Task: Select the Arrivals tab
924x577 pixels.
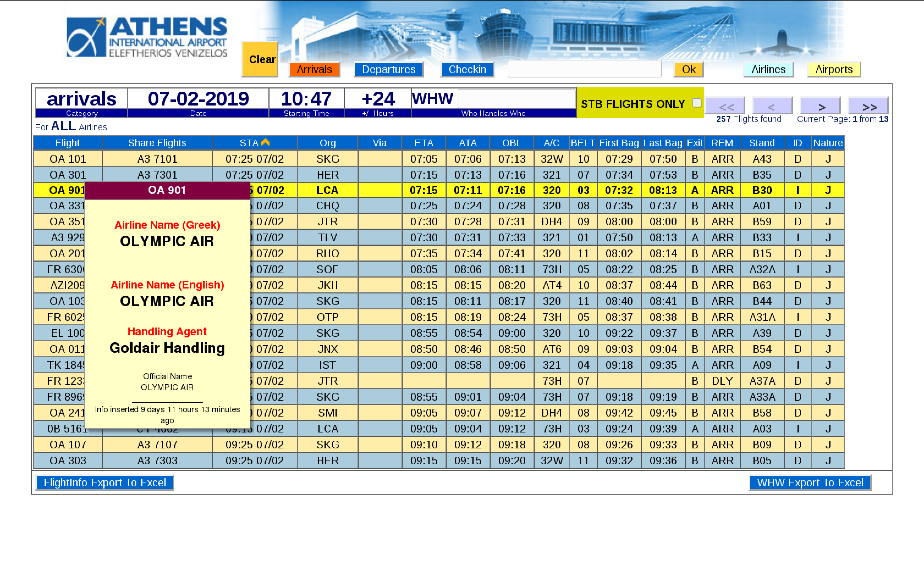Action: point(314,70)
